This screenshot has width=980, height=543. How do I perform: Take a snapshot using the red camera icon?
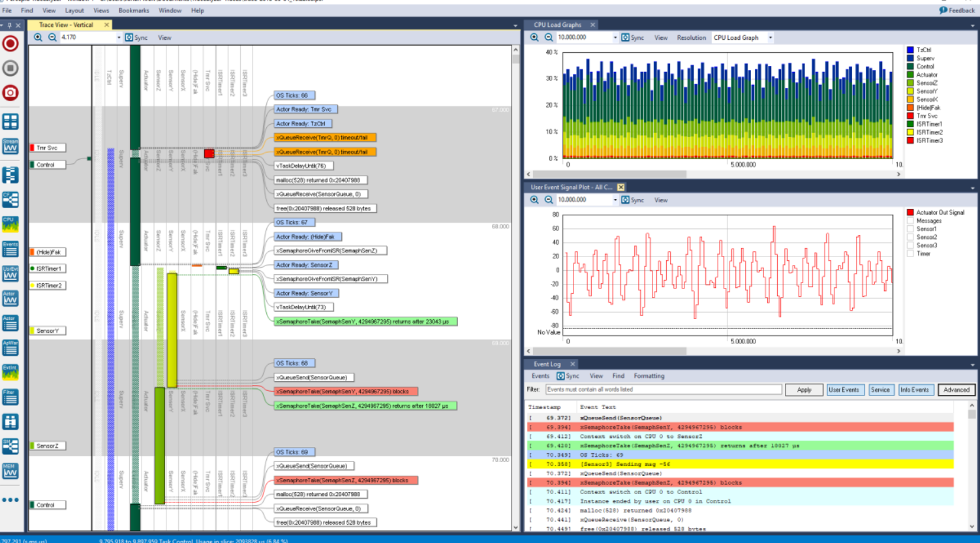[x=10, y=93]
